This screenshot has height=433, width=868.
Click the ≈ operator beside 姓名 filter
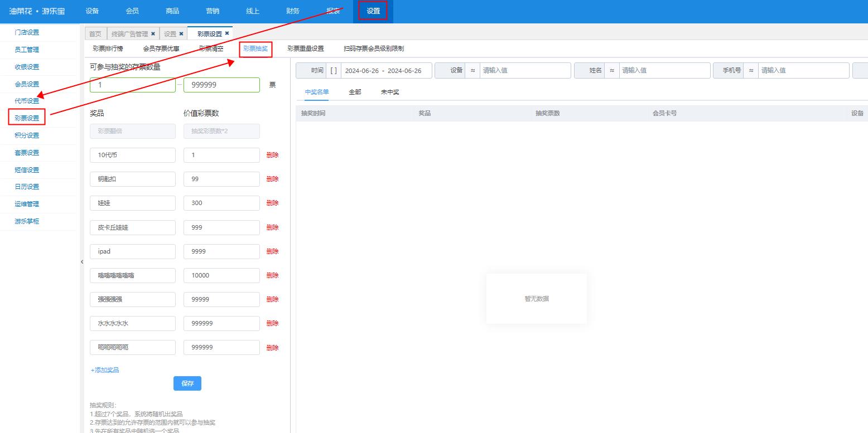pos(612,70)
